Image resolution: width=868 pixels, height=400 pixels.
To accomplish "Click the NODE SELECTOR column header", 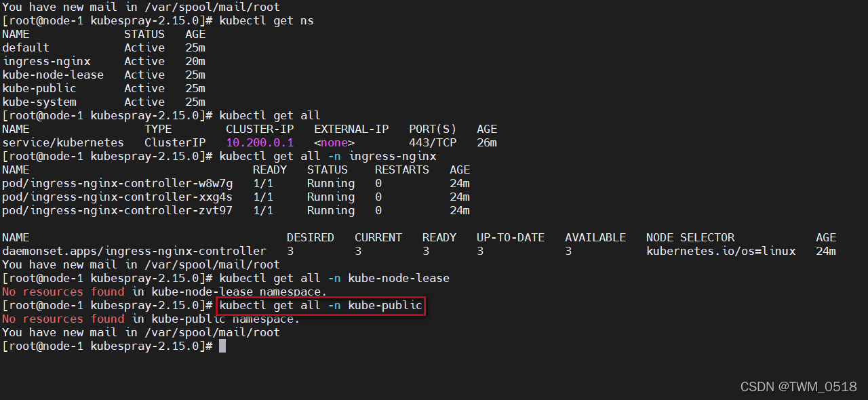I will point(690,238).
